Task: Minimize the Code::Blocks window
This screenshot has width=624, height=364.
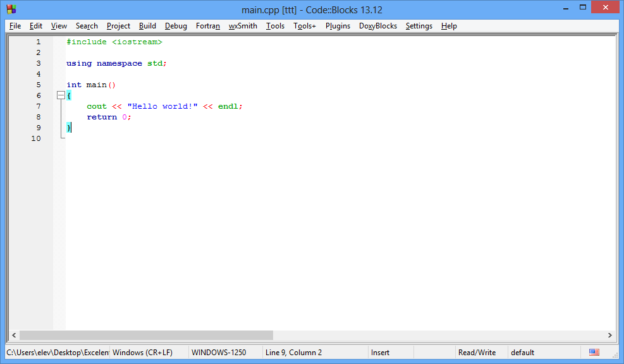Action: 565,8
